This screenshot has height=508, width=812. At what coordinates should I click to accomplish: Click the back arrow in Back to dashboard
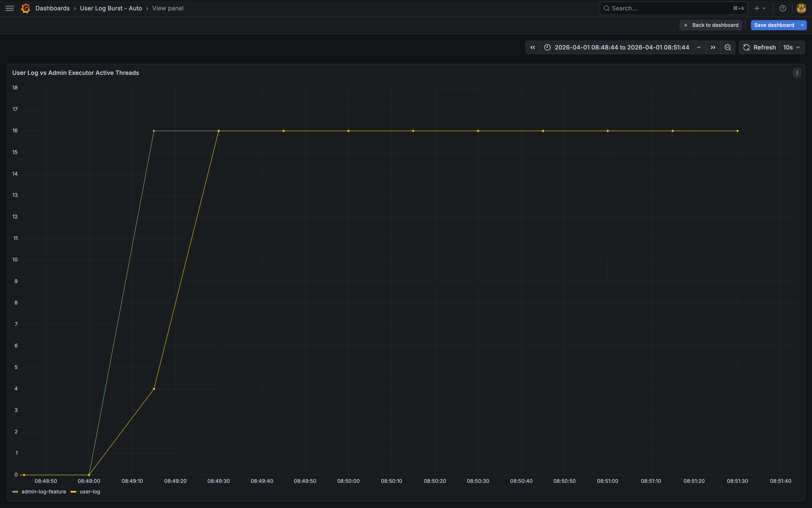pyautogui.click(x=686, y=25)
